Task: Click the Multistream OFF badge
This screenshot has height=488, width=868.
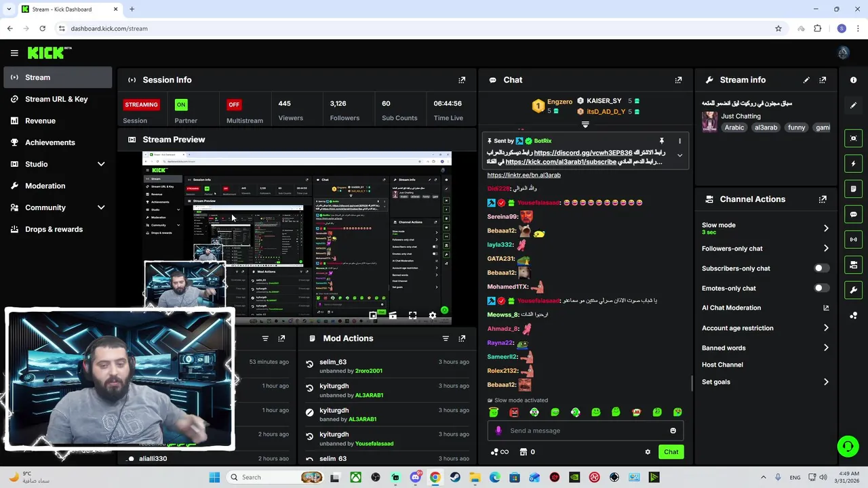Action: [x=234, y=104]
